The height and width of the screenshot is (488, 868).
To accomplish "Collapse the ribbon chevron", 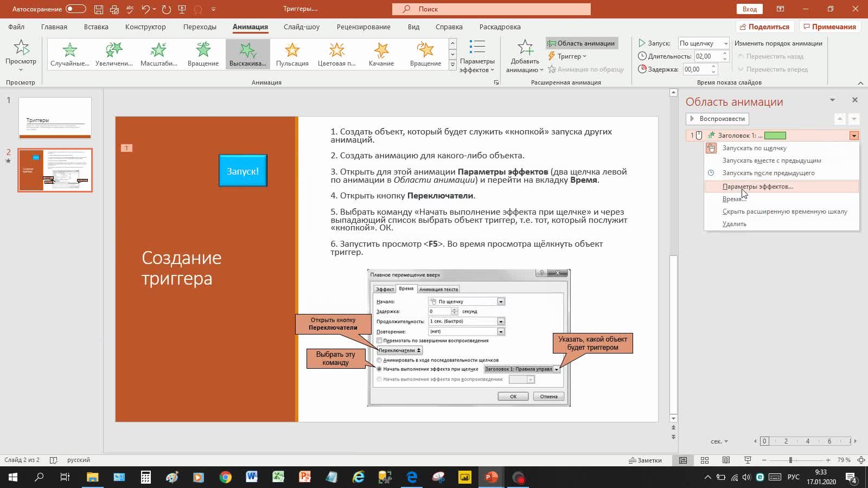I will (x=860, y=82).
